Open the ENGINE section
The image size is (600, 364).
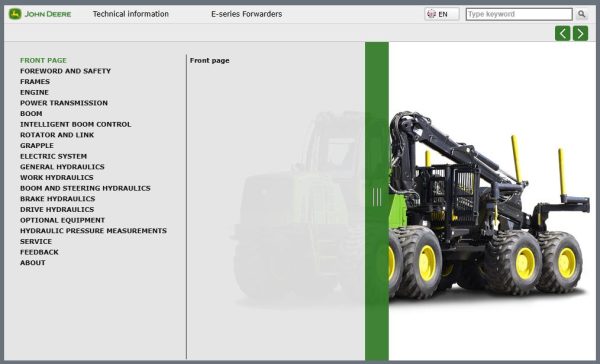pyautogui.click(x=34, y=92)
